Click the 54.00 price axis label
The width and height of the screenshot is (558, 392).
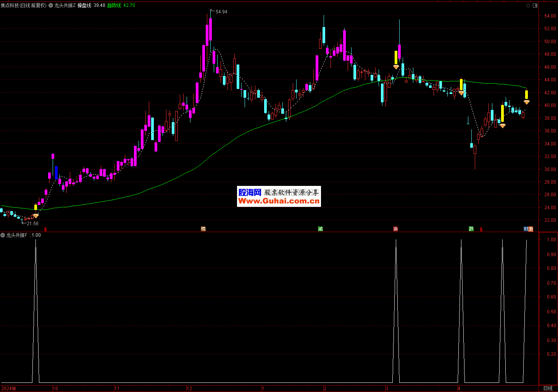click(x=550, y=16)
